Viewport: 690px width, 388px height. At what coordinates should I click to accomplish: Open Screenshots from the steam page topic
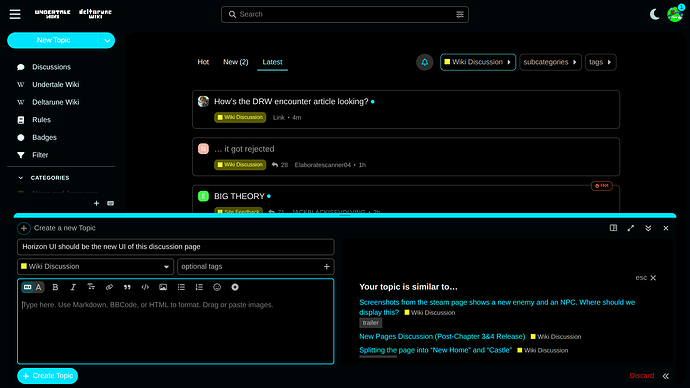tap(497, 307)
